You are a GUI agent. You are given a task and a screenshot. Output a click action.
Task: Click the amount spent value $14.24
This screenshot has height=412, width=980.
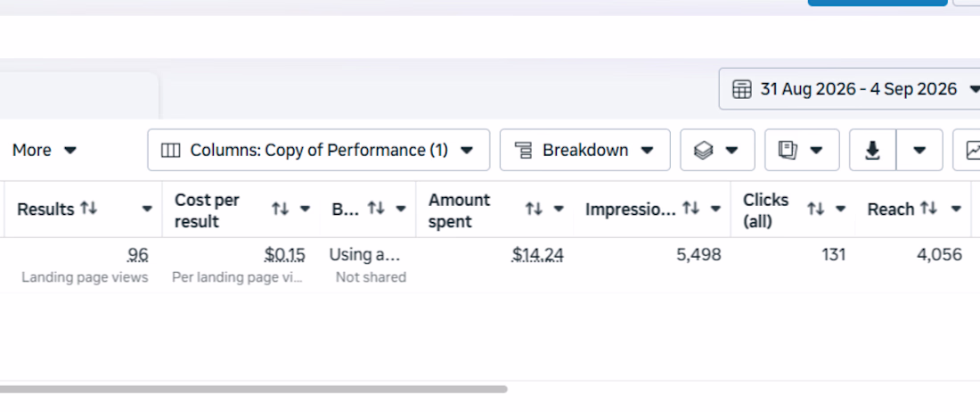(x=537, y=254)
